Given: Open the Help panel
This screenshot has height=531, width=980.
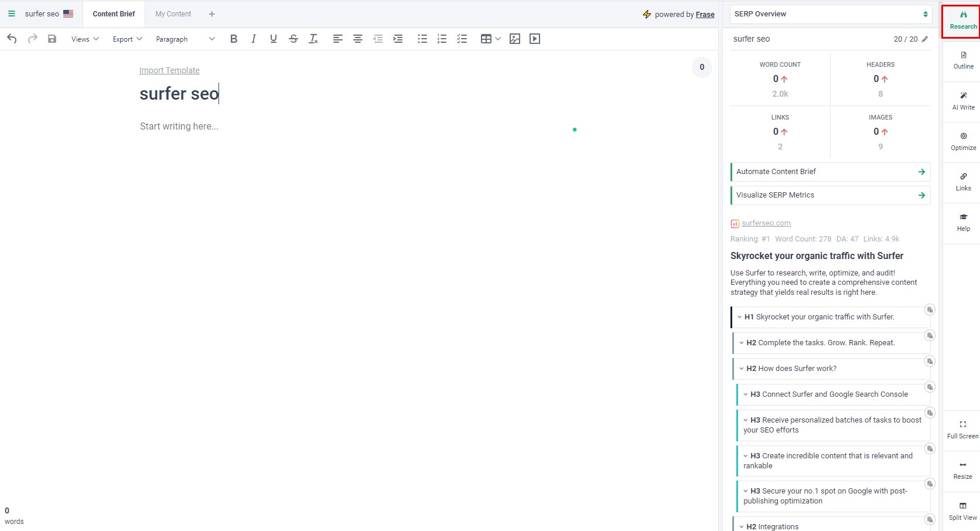Looking at the screenshot, I should (963, 223).
